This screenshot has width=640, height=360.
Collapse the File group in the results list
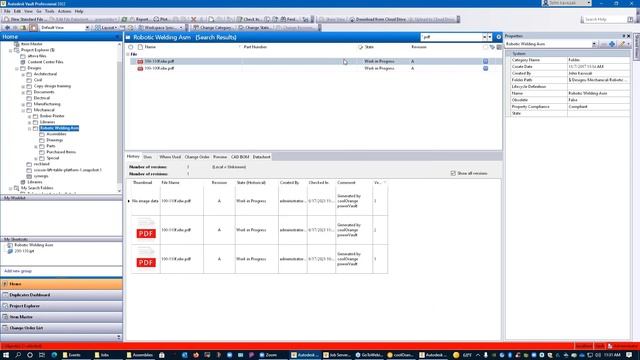point(128,54)
